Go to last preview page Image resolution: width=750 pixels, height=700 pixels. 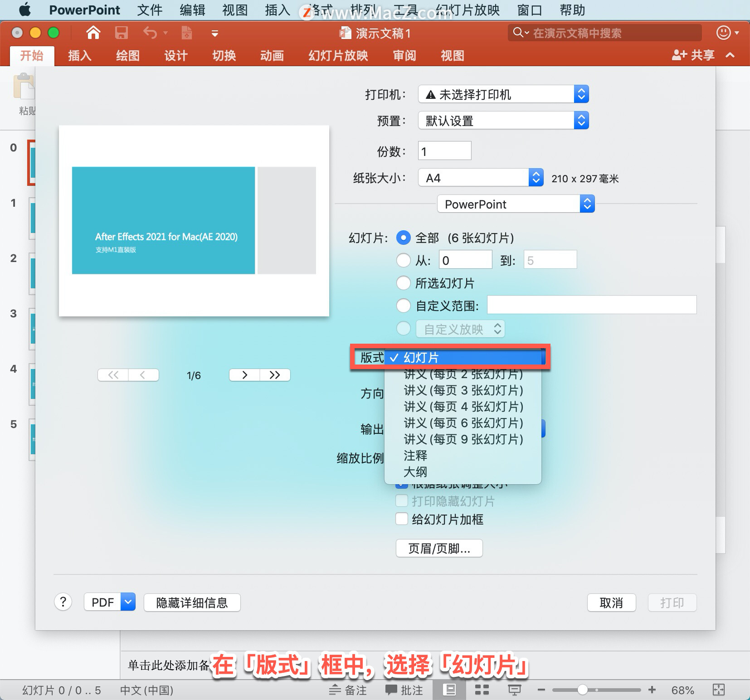(x=275, y=375)
